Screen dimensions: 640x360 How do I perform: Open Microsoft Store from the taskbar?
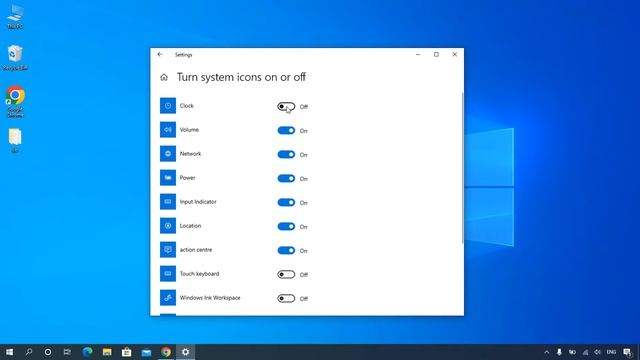[127, 352]
